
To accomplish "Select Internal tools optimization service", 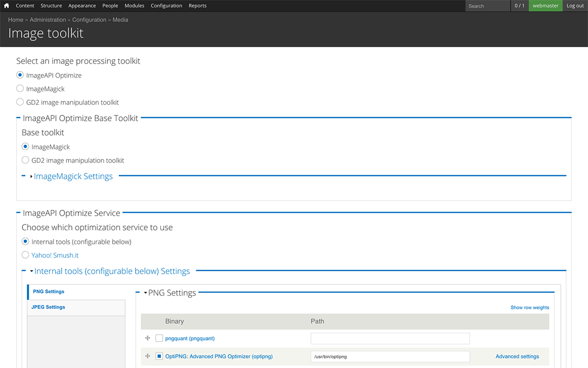I will click(x=25, y=241).
